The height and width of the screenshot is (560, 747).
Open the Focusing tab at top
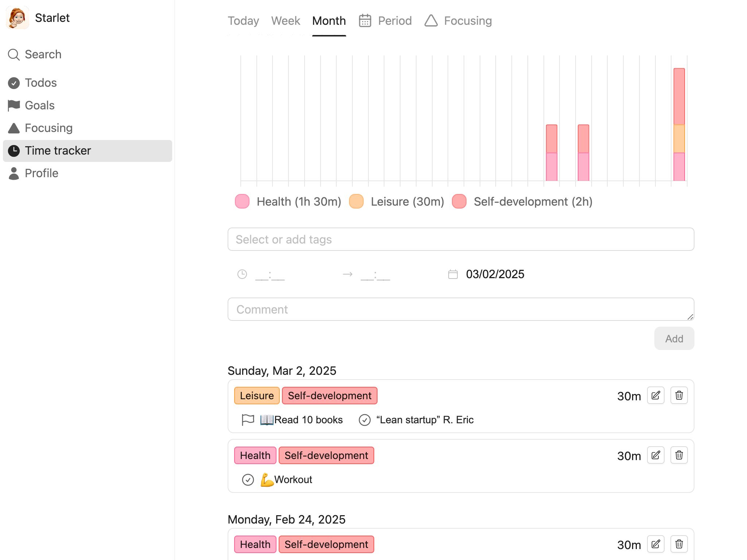(458, 21)
